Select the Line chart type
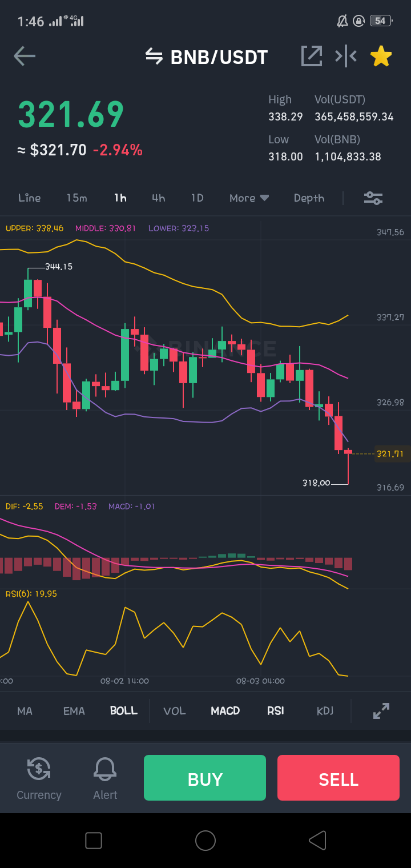The width and height of the screenshot is (411, 868). (x=30, y=198)
